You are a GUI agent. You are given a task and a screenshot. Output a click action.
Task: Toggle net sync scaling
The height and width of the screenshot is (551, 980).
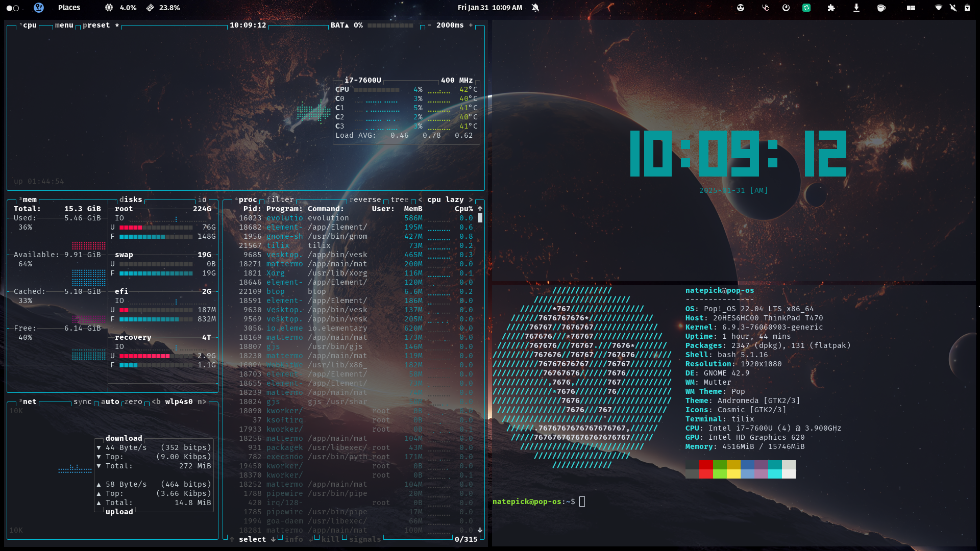pos(82,402)
